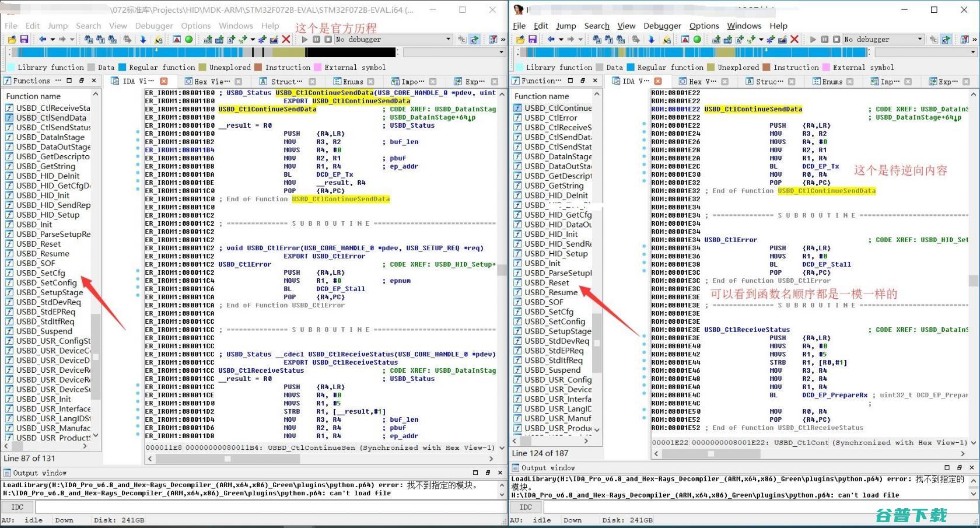980x528 pixels.
Task: Open forward-history dropdown in left toolbar
Action: point(72,39)
